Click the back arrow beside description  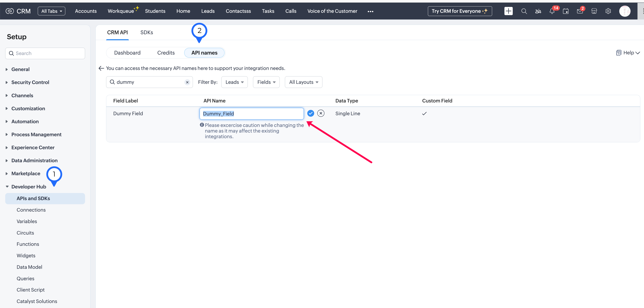(101, 68)
